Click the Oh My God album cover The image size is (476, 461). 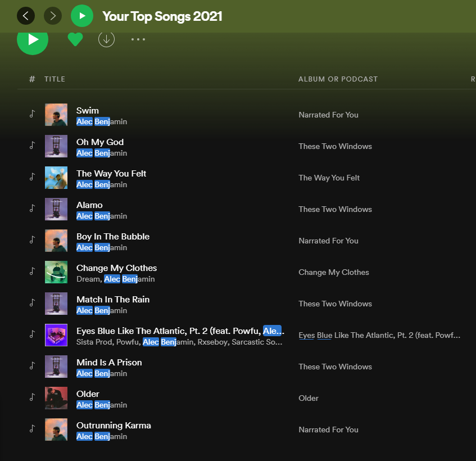(56, 146)
